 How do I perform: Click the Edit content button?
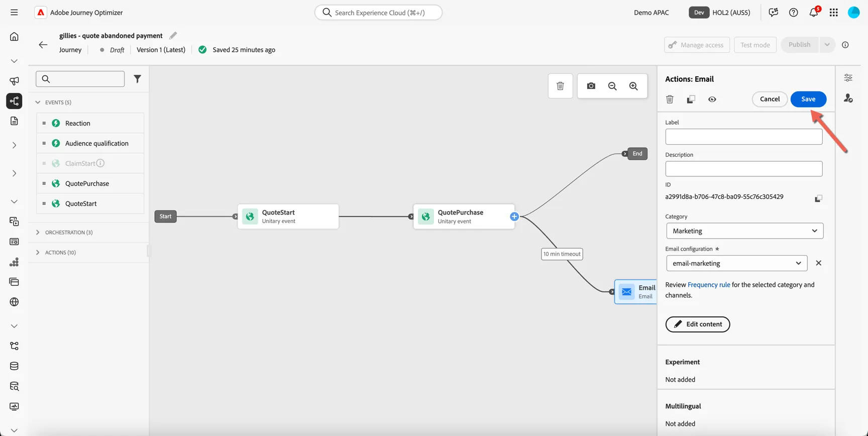coord(698,324)
